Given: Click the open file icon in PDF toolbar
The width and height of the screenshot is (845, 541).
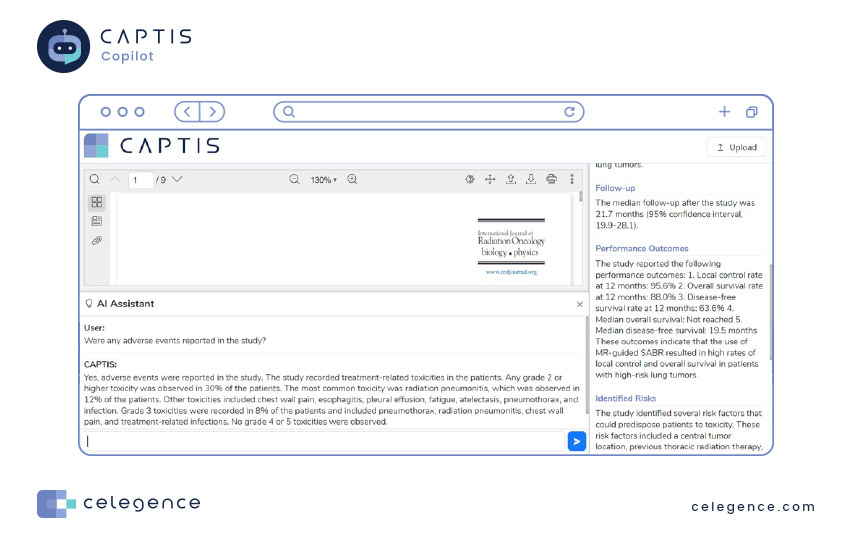Looking at the screenshot, I should coord(511,179).
